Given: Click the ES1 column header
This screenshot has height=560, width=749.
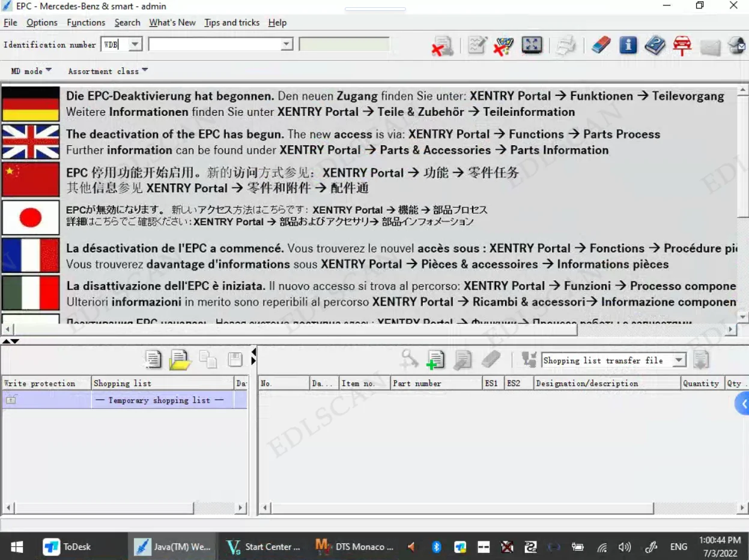Looking at the screenshot, I should coord(493,383).
